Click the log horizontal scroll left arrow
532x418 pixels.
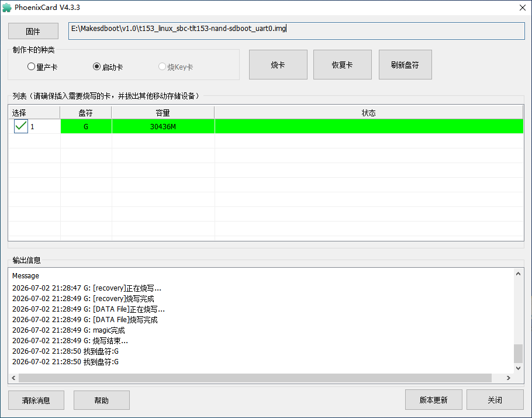point(13,378)
